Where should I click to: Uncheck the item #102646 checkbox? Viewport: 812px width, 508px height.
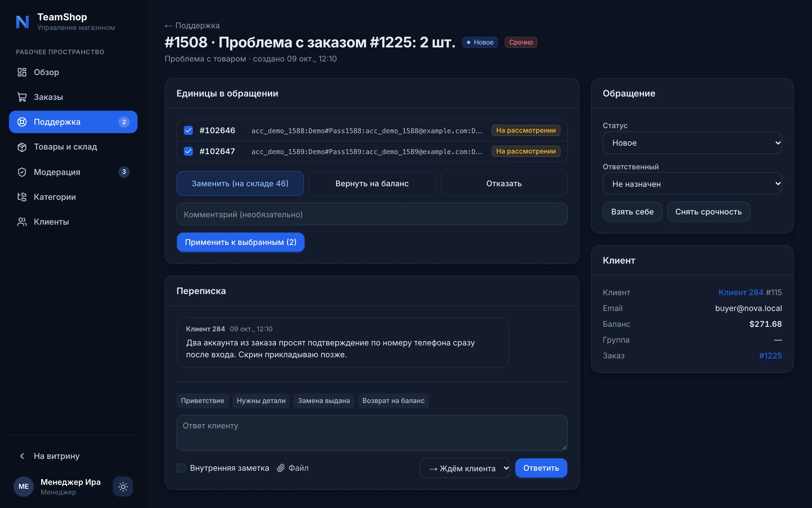tap(188, 130)
